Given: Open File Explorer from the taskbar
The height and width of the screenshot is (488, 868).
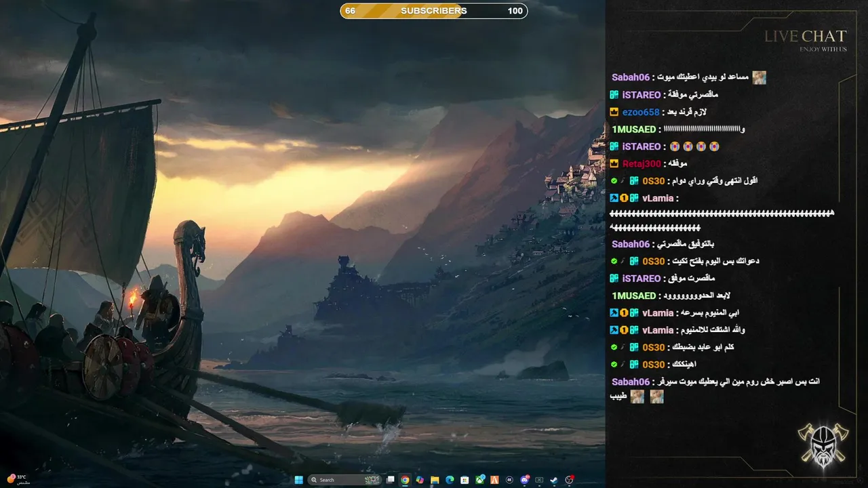Looking at the screenshot, I should [435, 480].
